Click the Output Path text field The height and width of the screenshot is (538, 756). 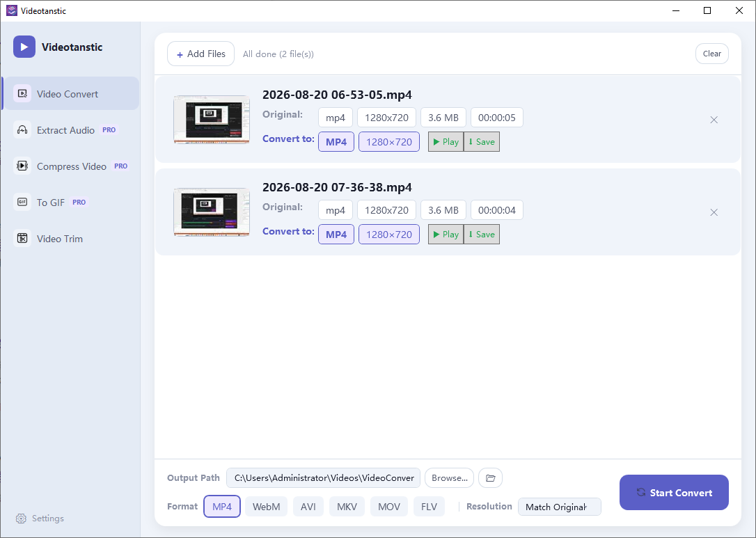(323, 477)
